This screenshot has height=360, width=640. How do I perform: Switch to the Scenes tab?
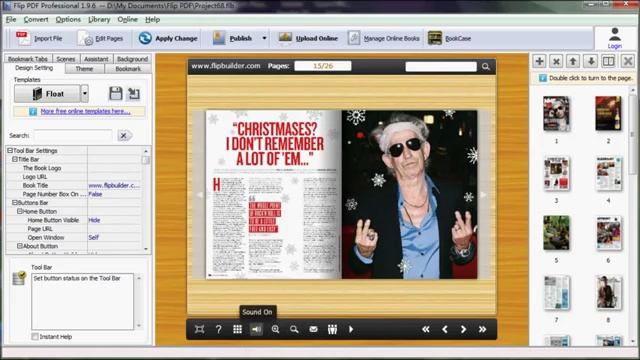(x=66, y=59)
